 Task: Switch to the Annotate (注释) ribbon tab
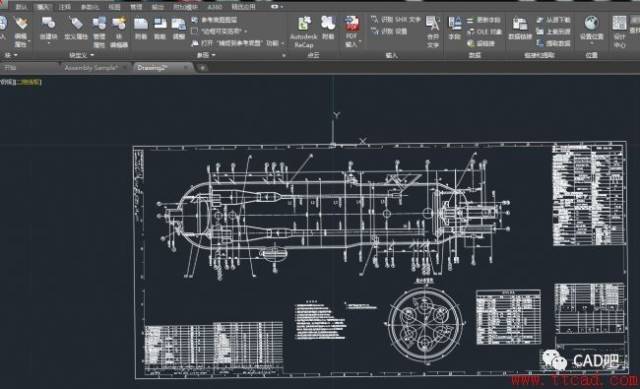(65, 7)
